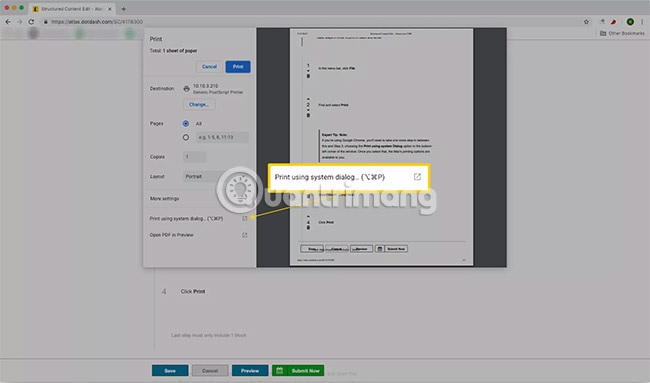Click the 'Total: 1 sheet of paper' text
The height and width of the screenshot is (383, 650).
pyautogui.click(x=173, y=51)
